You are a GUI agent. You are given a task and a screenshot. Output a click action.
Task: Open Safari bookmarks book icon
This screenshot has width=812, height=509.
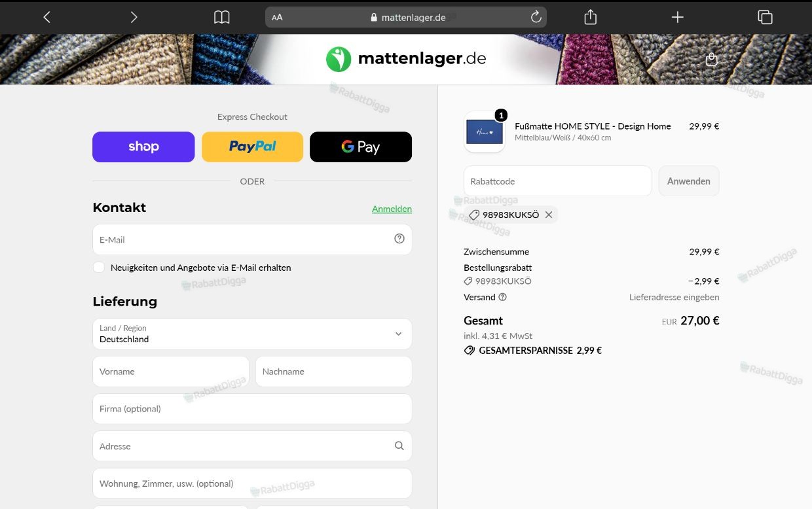[x=222, y=18]
